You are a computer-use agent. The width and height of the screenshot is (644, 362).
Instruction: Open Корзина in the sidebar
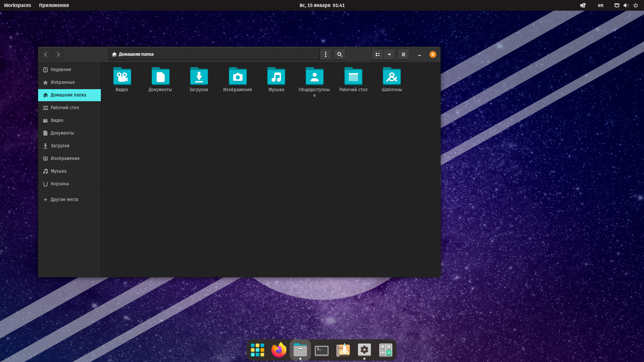click(x=59, y=184)
